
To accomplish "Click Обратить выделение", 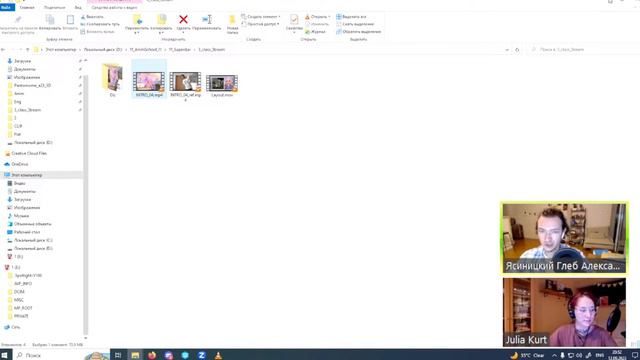I will 359,31.
